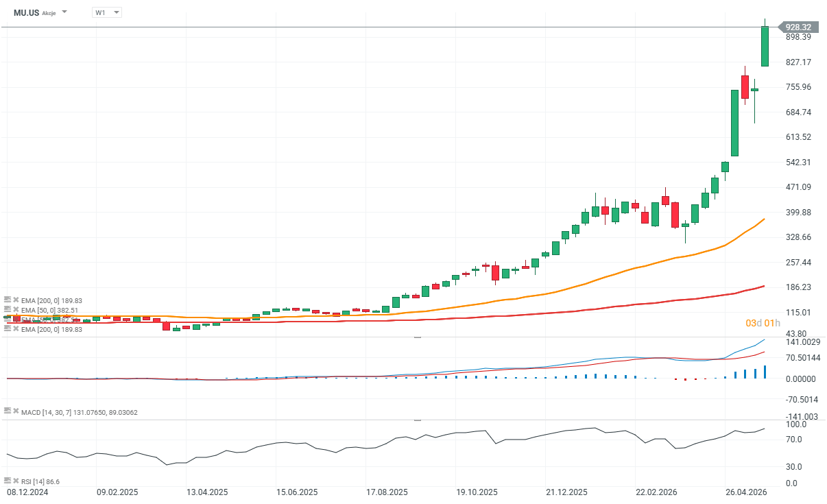Open the MACD indicator settings icon
Viewport: 827px width, 504px height.
point(8,411)
